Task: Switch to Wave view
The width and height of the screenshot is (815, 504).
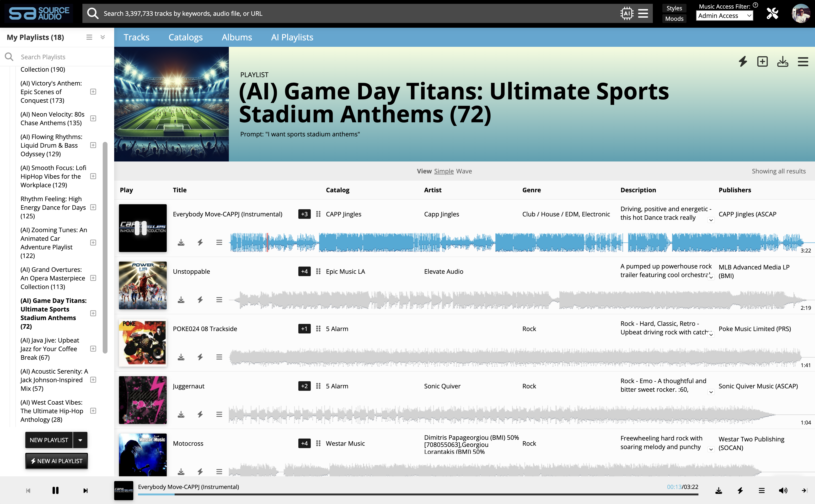Action: (x=464, y=171)
